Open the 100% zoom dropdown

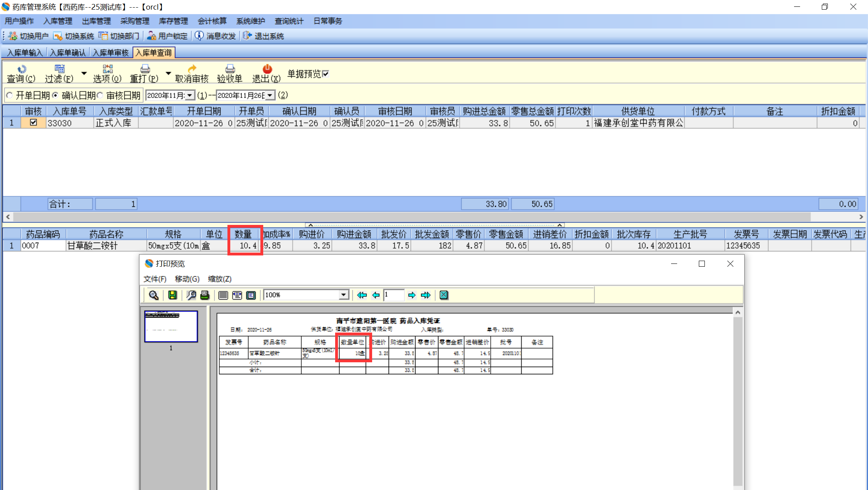click(343, 295)
